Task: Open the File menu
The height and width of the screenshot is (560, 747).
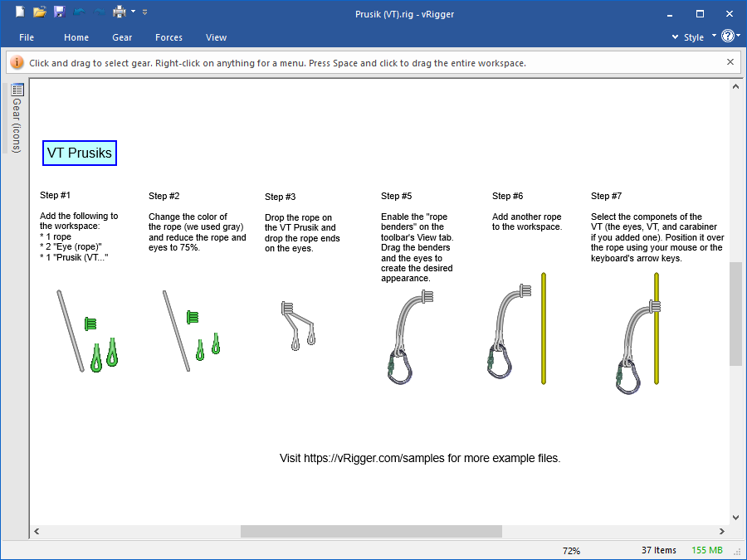Action: point(27,37)
